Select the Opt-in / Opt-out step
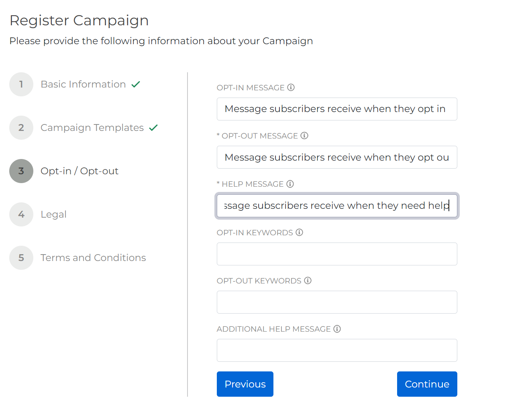This screenshot has width=532, height=420. [x=79, y=171]
